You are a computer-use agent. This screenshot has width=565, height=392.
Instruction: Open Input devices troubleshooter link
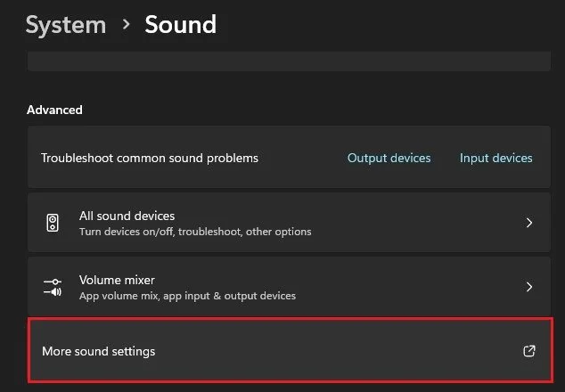(x=495, y=158)
